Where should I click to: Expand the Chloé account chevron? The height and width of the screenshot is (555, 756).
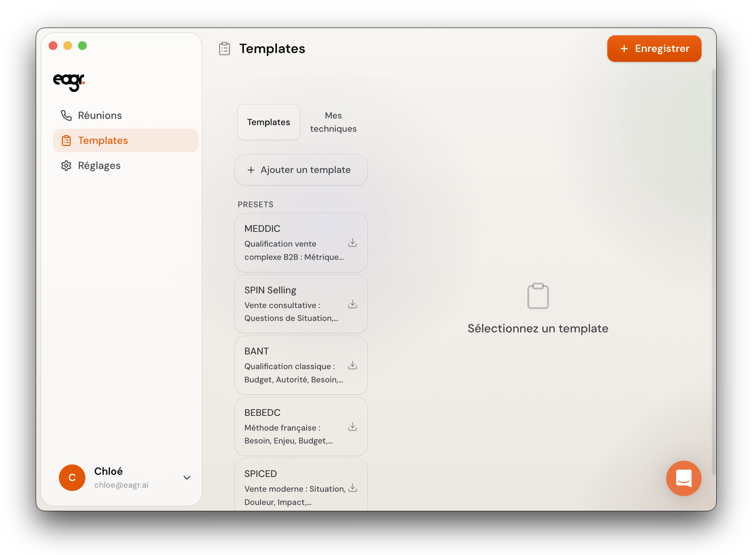tap(187, 478)
